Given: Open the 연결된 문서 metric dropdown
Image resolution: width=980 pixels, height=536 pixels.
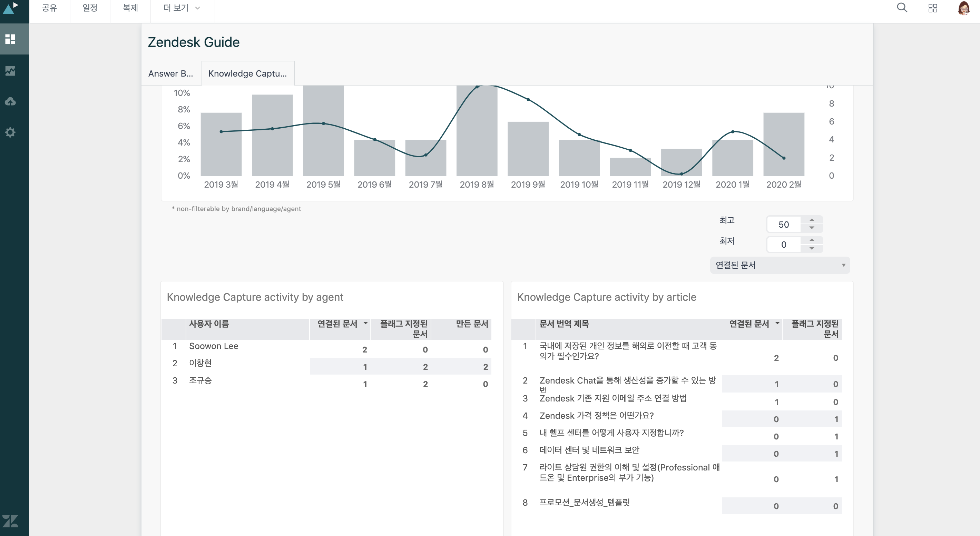Looking at the screenshot, I should click(x=780, y=265).
